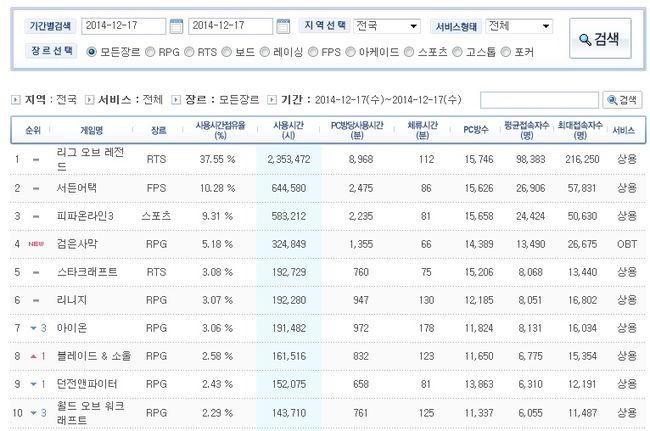Image resolution: width=650 pixels, height=431 pixels.
Task: Click the large 검색 search button
Action: [x=599, y=39]
